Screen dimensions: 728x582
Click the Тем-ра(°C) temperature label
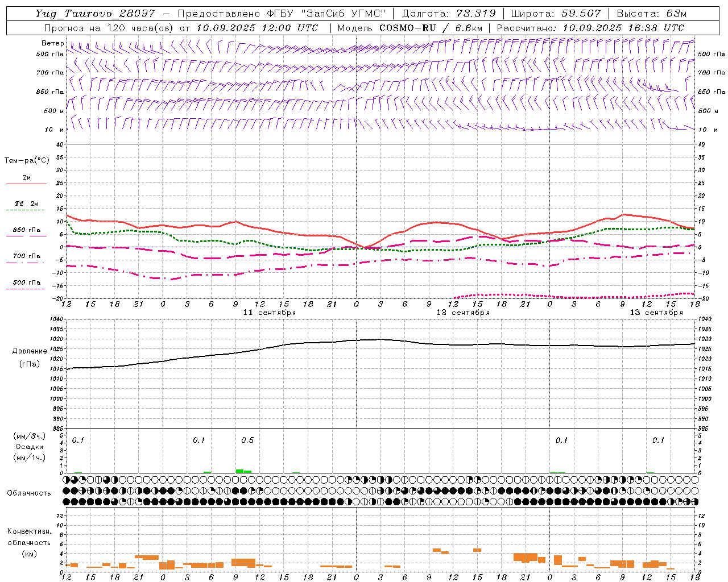pyautogui.click(x=27, y=161)
